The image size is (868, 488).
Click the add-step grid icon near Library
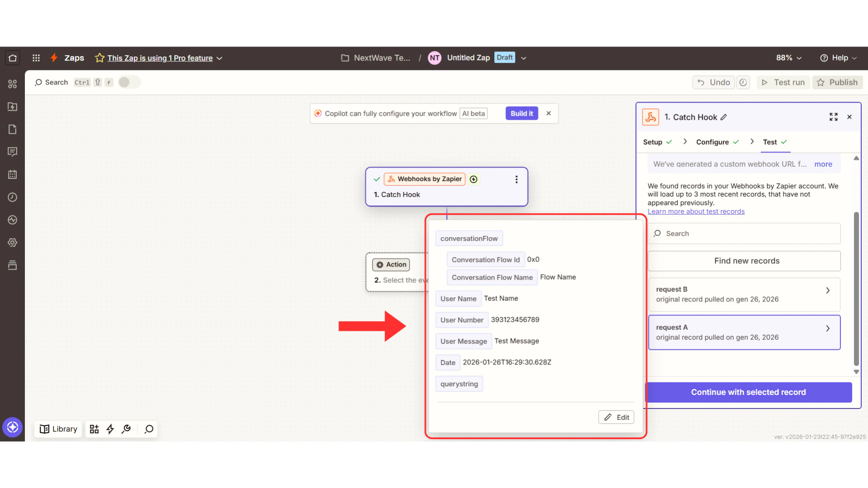click(94, 429)
